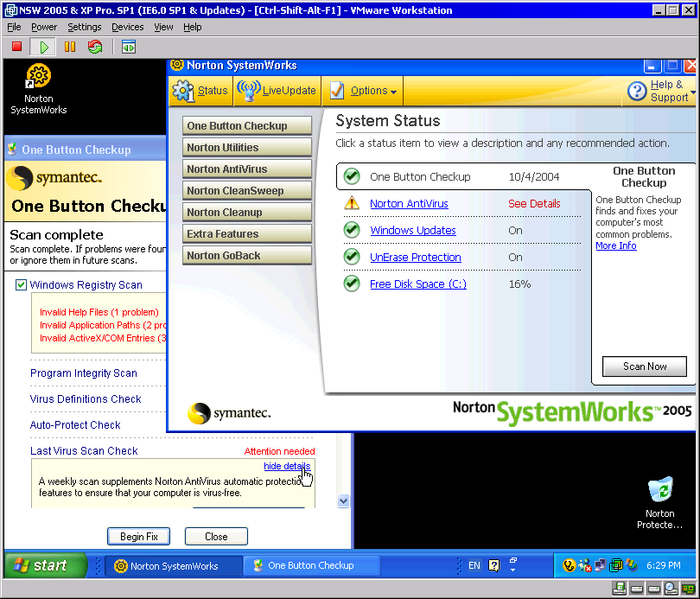Open the language bar options dropdown arrow
The width and height of the screenshot is (700, 599).
(512, 570)
